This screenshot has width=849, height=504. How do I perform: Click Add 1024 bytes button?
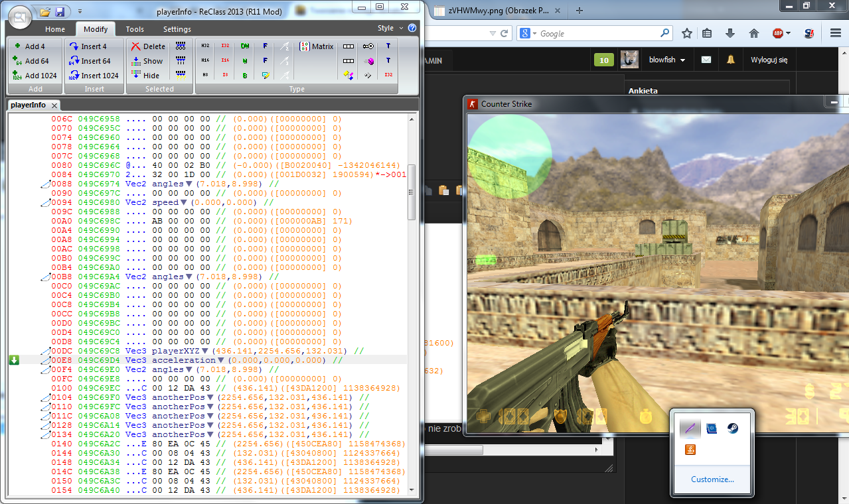[x=35, y=76]
